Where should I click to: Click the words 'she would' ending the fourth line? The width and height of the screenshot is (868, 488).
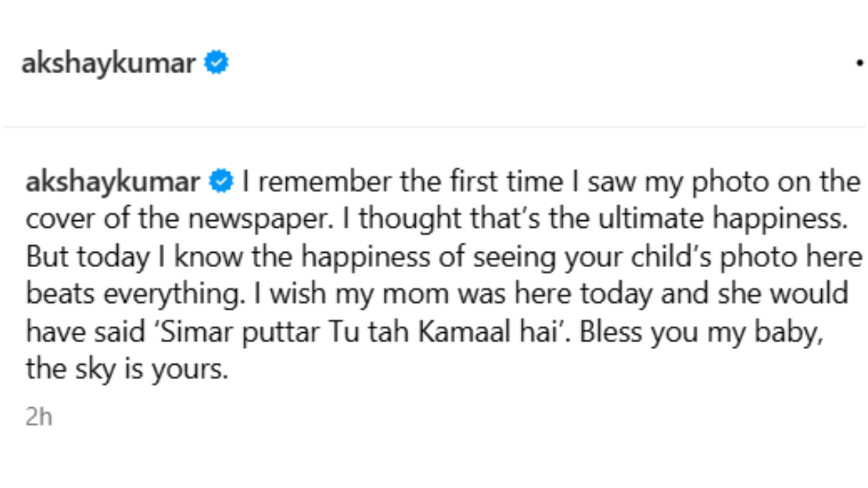[x=793, y=295]
